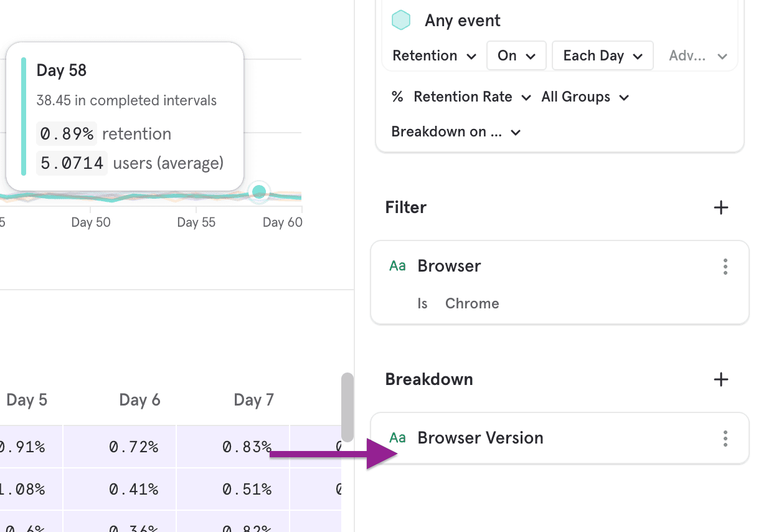Click the Day 58 data point on chart
Viewport: 761px width, 532px height.
point(259,192)
